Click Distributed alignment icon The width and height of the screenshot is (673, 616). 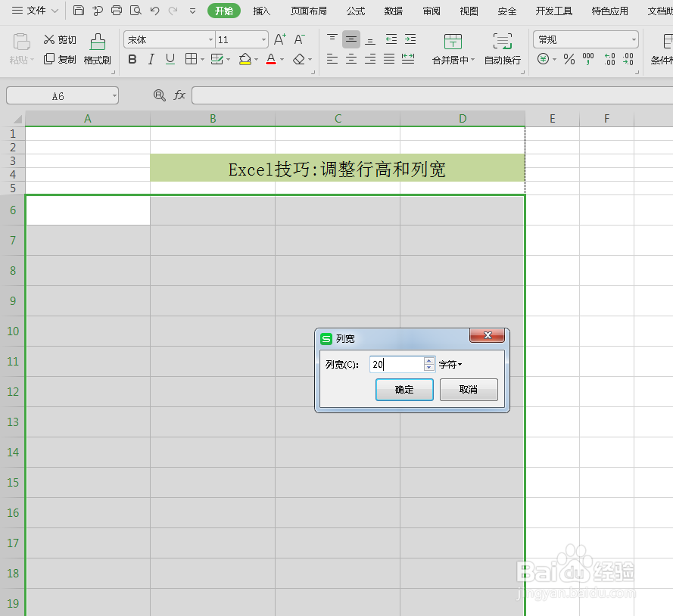coord(408,59)
